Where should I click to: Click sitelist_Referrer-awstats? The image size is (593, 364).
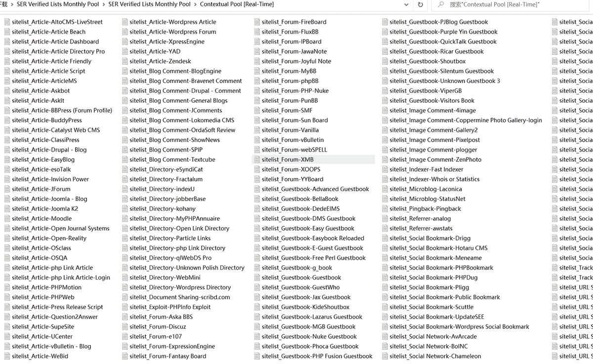(x=421, y=228)
